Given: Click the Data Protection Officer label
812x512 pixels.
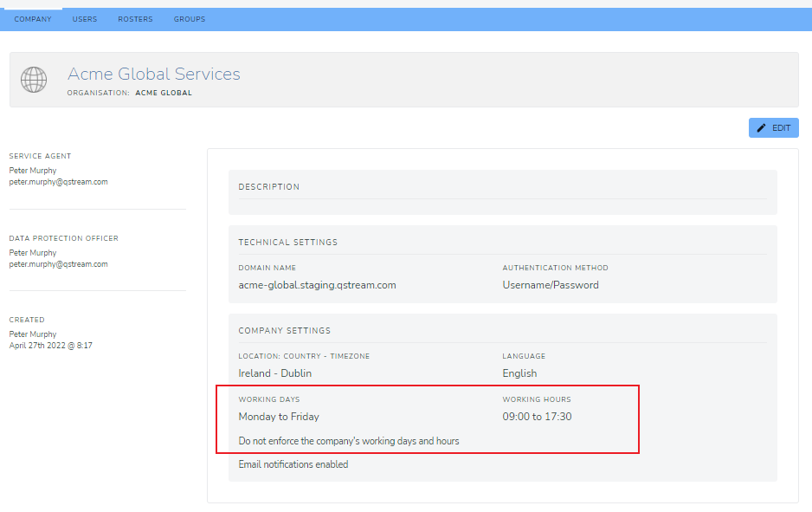Looking at the screenshot, I should pyautogui.click(x=64, y=238).
